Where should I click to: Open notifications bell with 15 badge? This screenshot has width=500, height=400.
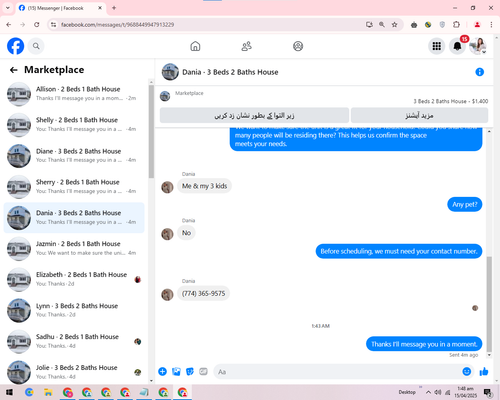[457, 46]
